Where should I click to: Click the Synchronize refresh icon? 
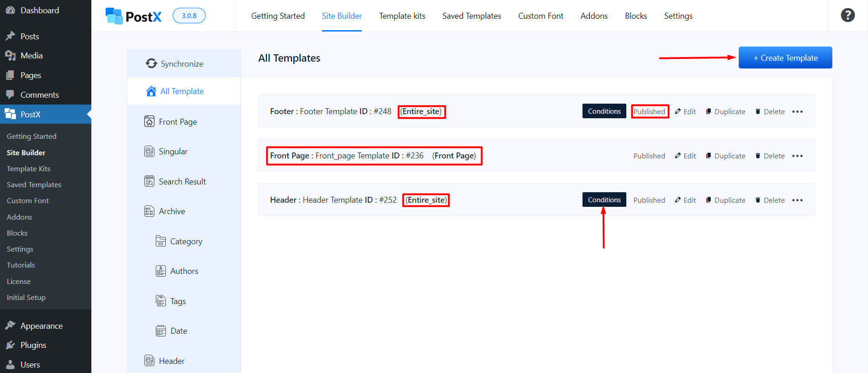coord(151,63)
